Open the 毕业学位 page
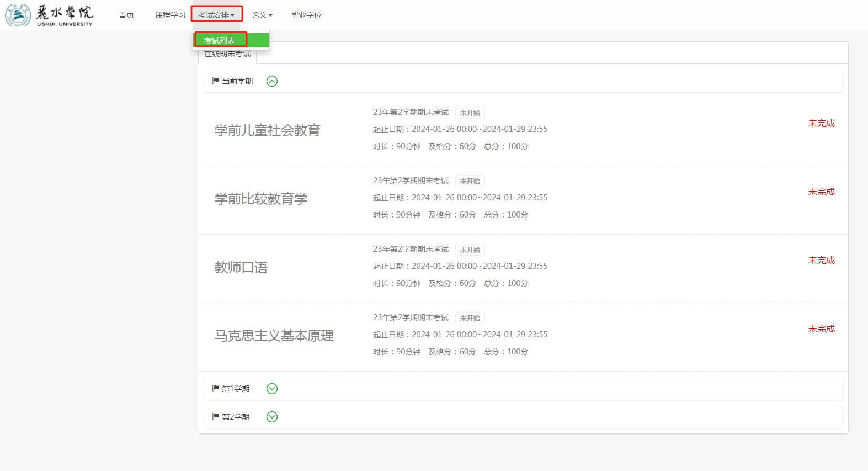Screen dimensions: 868x471 [306, 15]
